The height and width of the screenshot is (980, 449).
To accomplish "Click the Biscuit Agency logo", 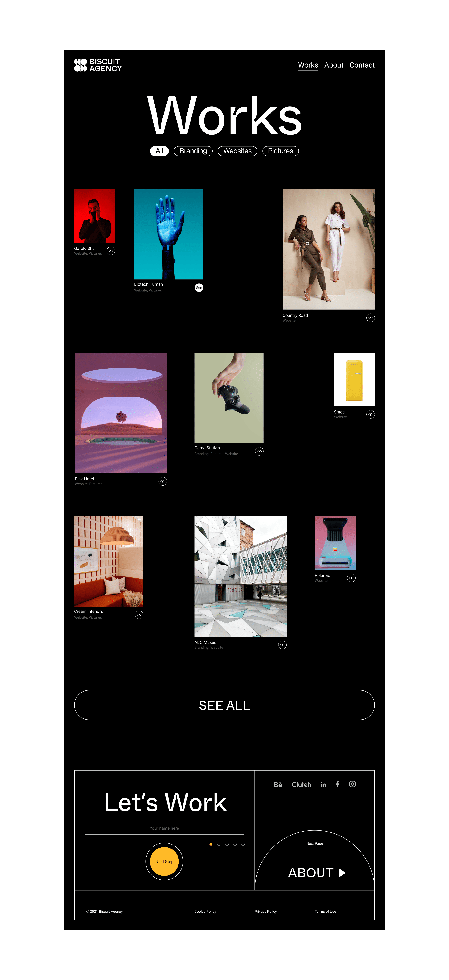I will [x=98, y=65].
